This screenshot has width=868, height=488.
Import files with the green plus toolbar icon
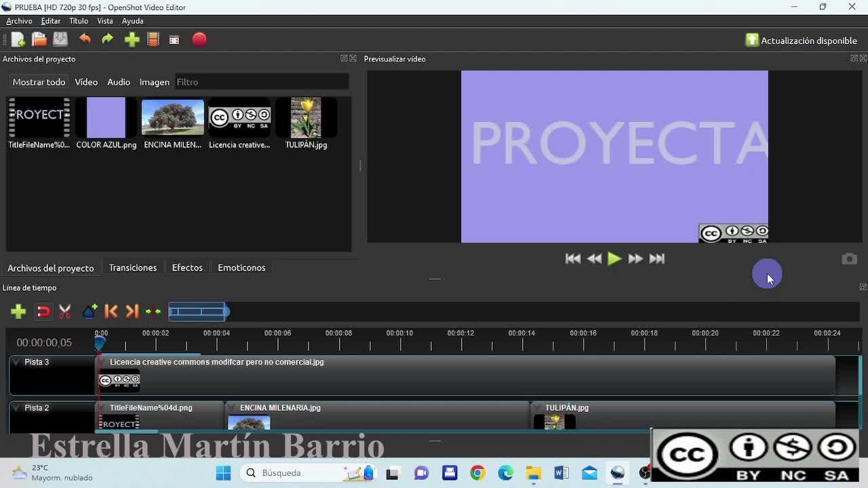(x=132, y=40)
